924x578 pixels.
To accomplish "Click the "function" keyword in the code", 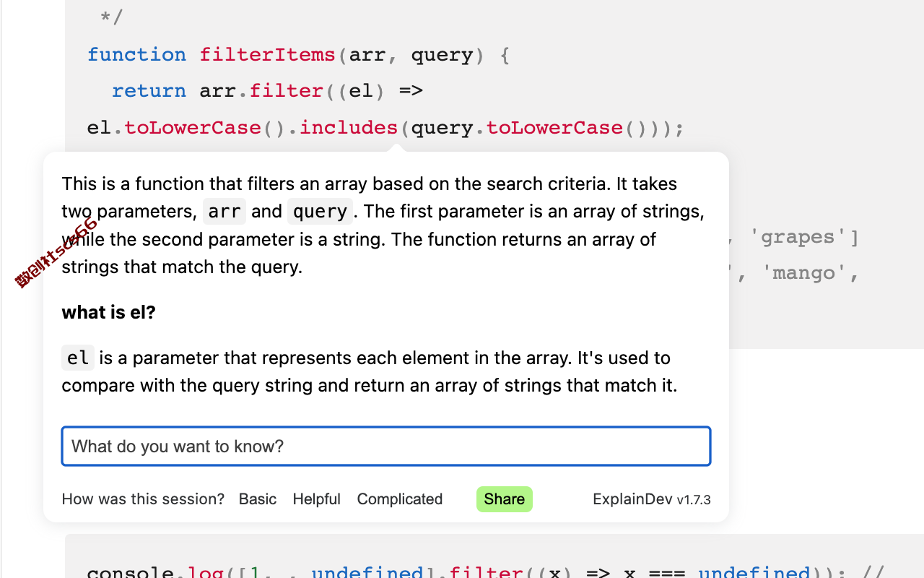I will [x=137, y=55].
